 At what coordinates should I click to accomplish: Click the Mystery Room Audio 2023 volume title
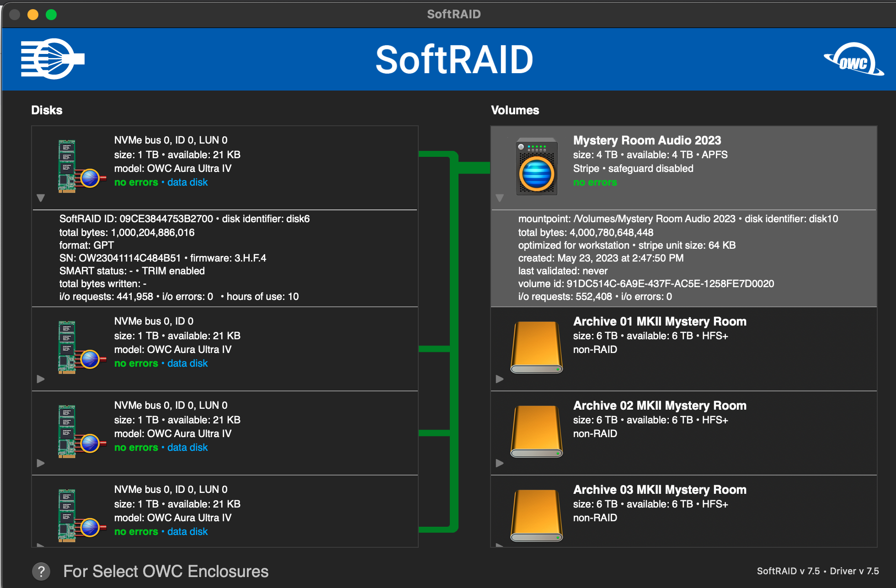pos(647,140)
